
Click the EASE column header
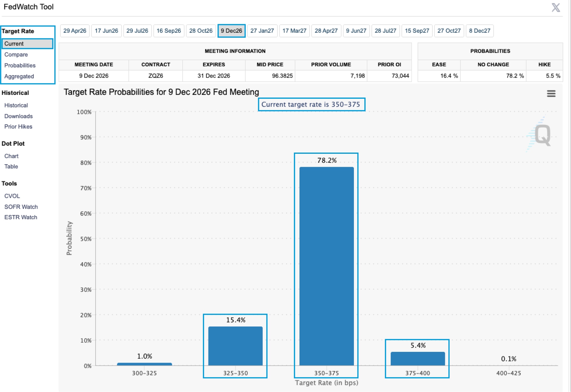439,65
